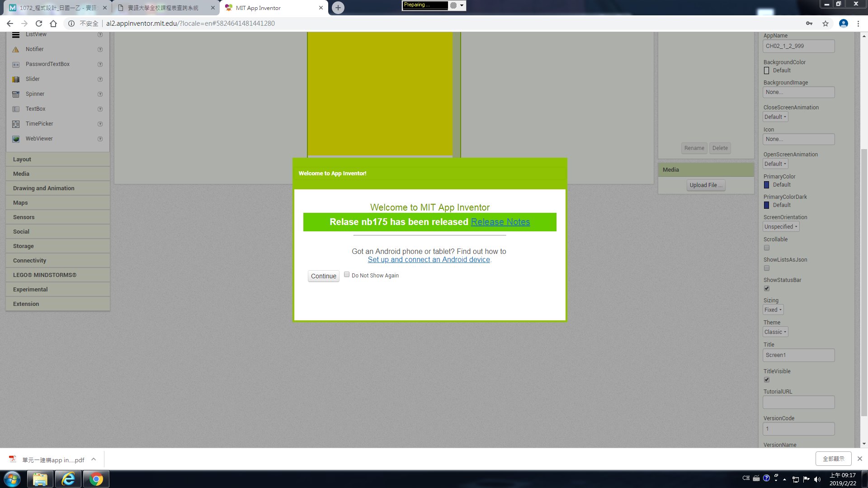Open help for PasswordTextBox component

[x=100, y=65]
